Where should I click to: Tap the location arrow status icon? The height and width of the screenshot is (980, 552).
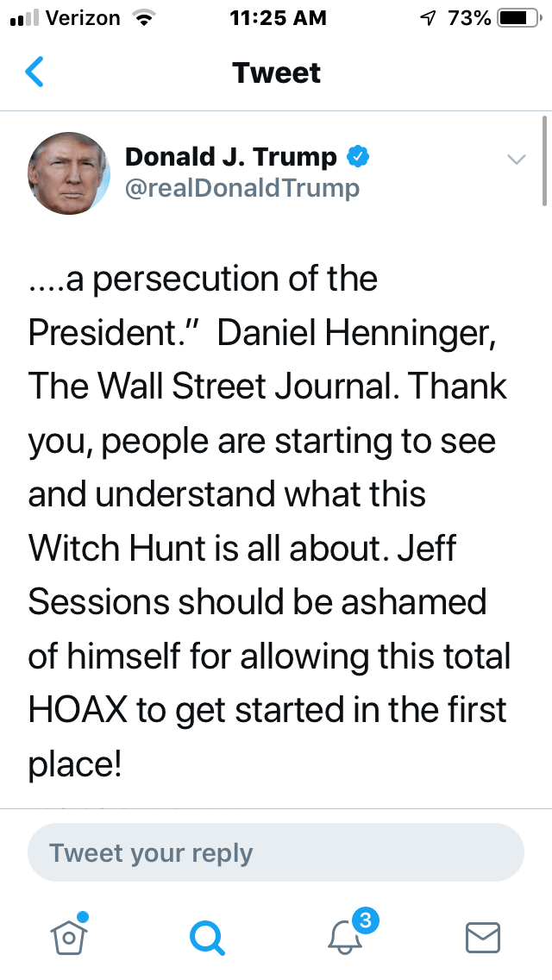(x=426, y=18)
